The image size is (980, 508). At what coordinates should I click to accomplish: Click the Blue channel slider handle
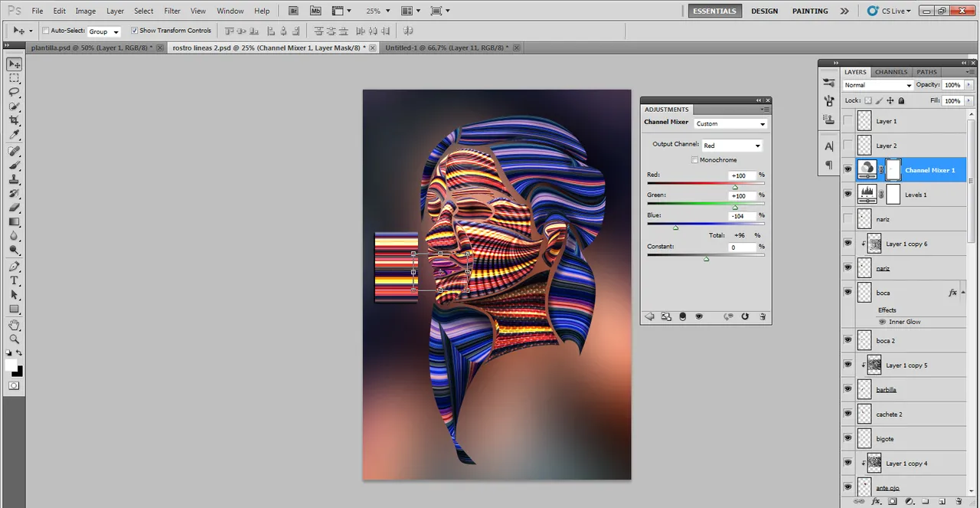675,228
